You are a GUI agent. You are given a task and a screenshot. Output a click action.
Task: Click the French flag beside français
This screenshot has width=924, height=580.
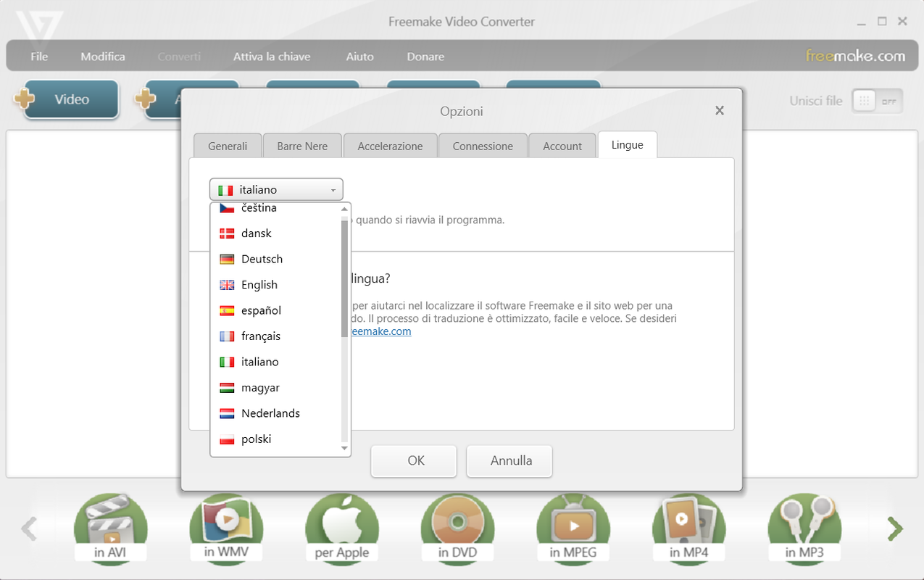(227, 336)
